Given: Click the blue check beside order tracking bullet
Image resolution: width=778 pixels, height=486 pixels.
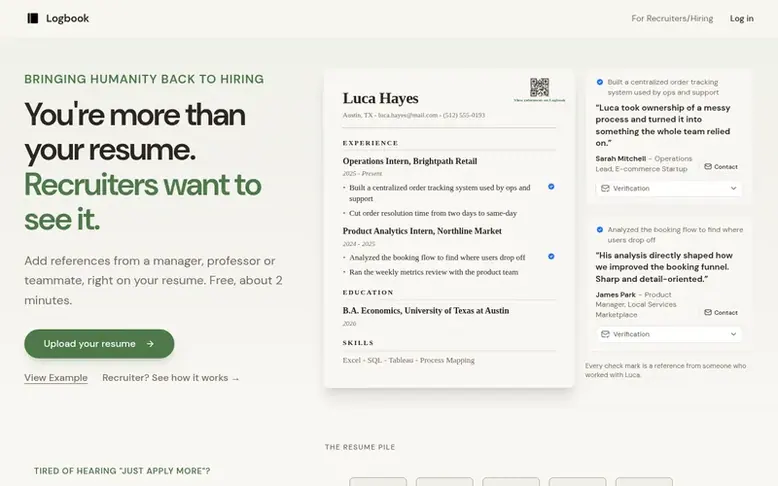Looking at the screenshot, I should (x=551, y=187).
